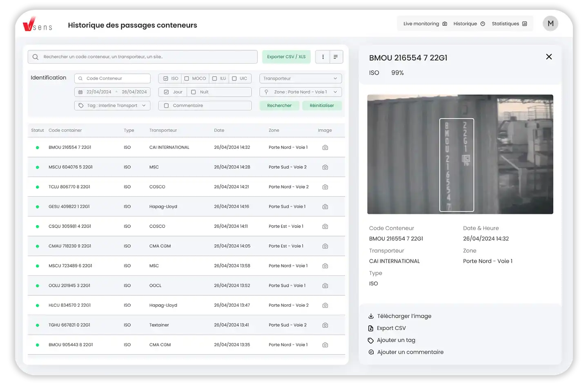This screenshot has width=588, height=385.
Task: Click camera icon in OOLU 201945 row
Action: 325,286
